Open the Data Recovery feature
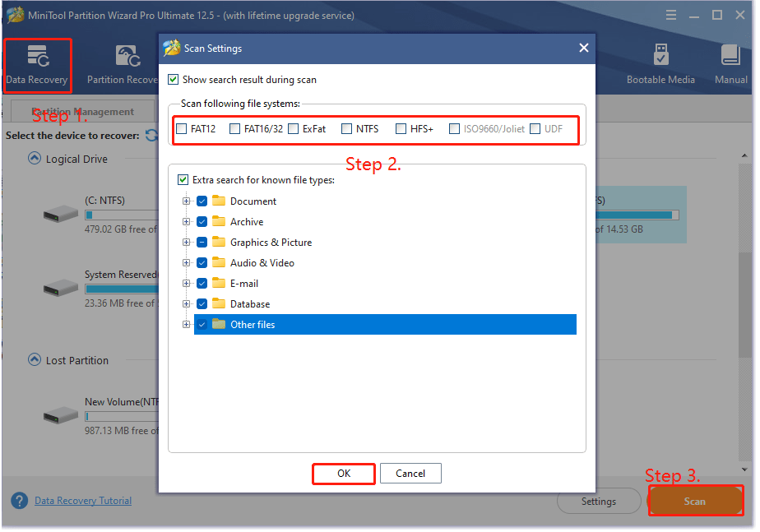Viewport: 760px width, 532px height. [37, 65]
